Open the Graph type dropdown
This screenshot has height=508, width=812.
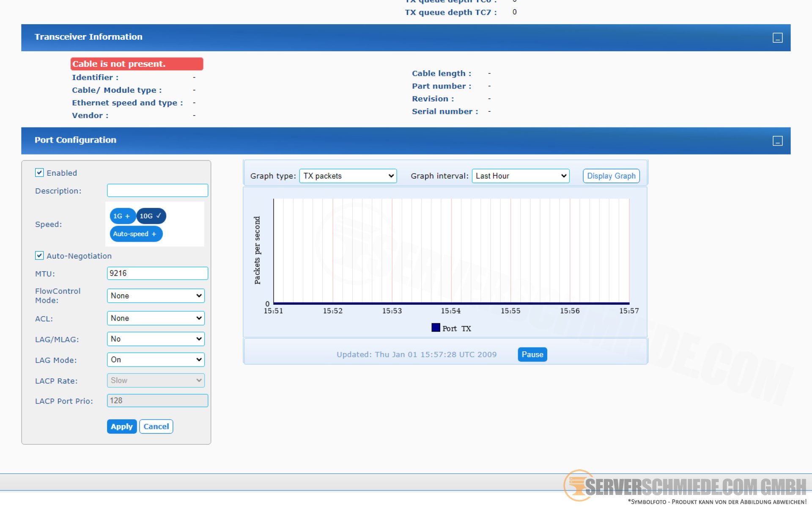pos(348,176)
